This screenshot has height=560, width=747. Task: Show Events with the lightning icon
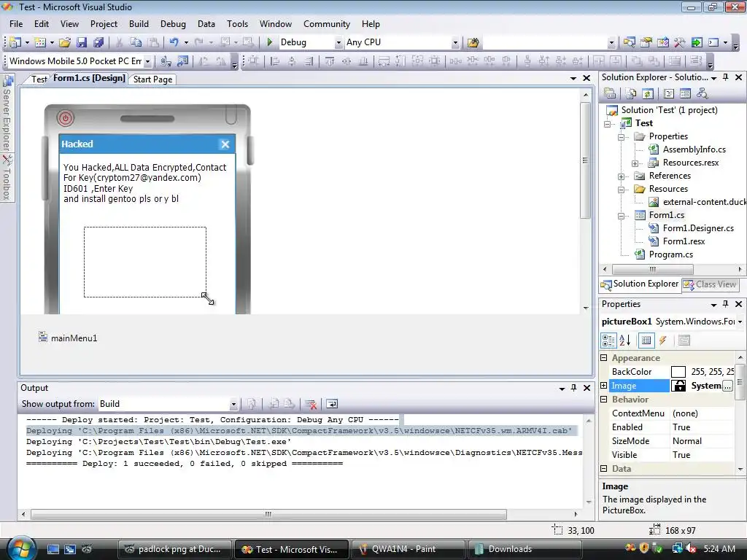(x=662, y=340)
